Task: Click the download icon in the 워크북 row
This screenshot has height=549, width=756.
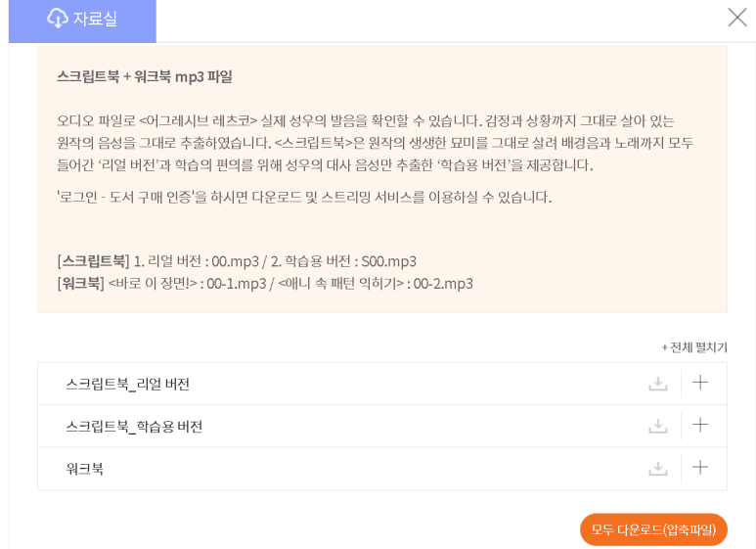Action: (x=658, y=469)
